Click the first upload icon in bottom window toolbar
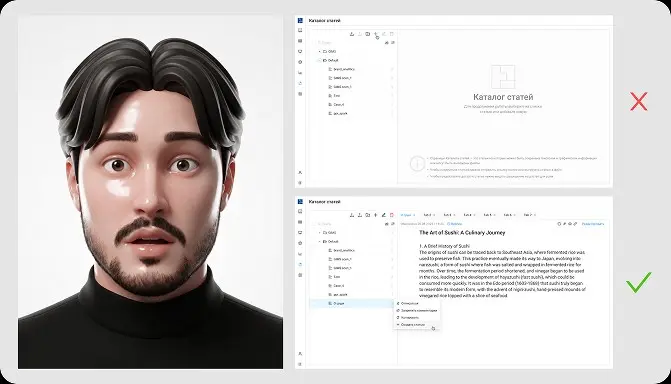This screenshot has width=671, height=384. [352, 215]
